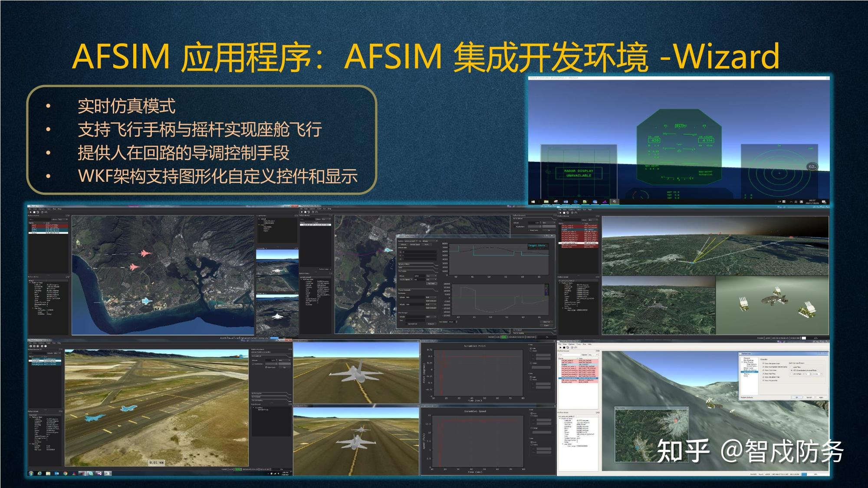Open Google Chrome from the taskbar

coord(65,473)
